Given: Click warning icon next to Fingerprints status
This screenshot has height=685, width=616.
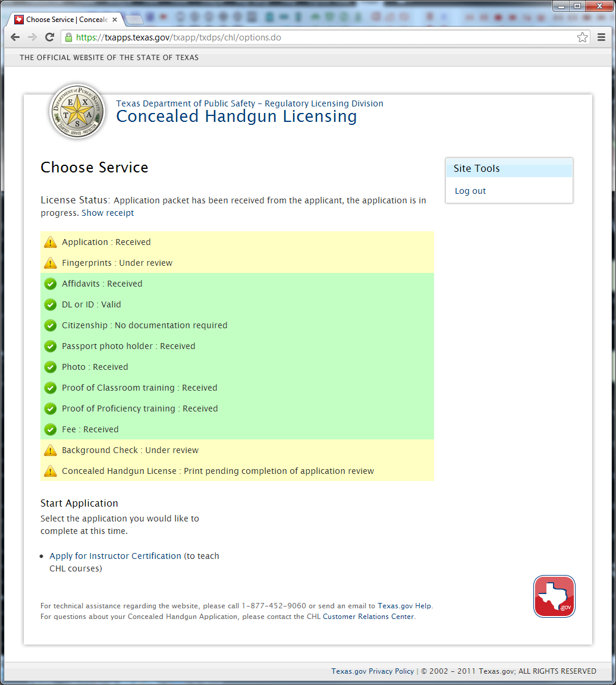Looking at the screenshot, I should (x=51, y=263).
